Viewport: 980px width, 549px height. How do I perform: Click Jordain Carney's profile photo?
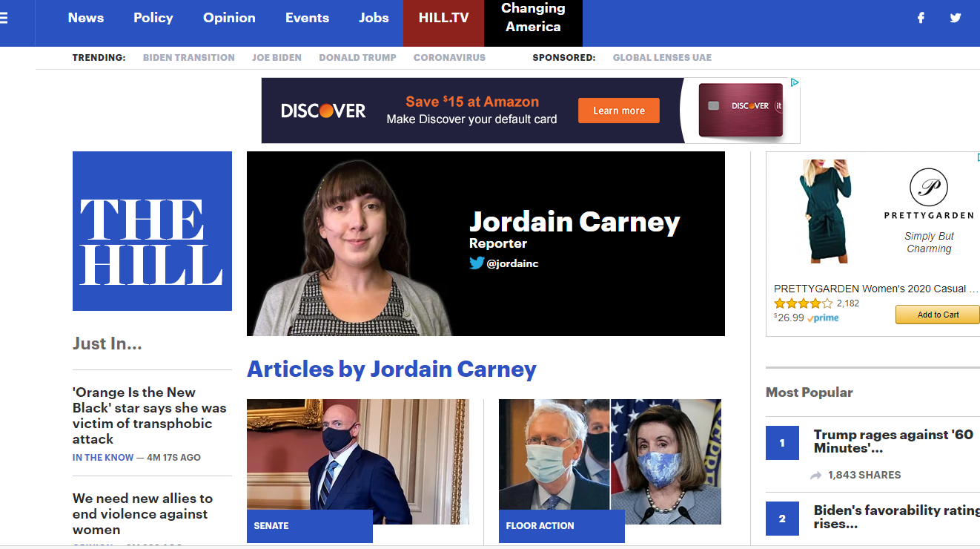click(353, 247)
